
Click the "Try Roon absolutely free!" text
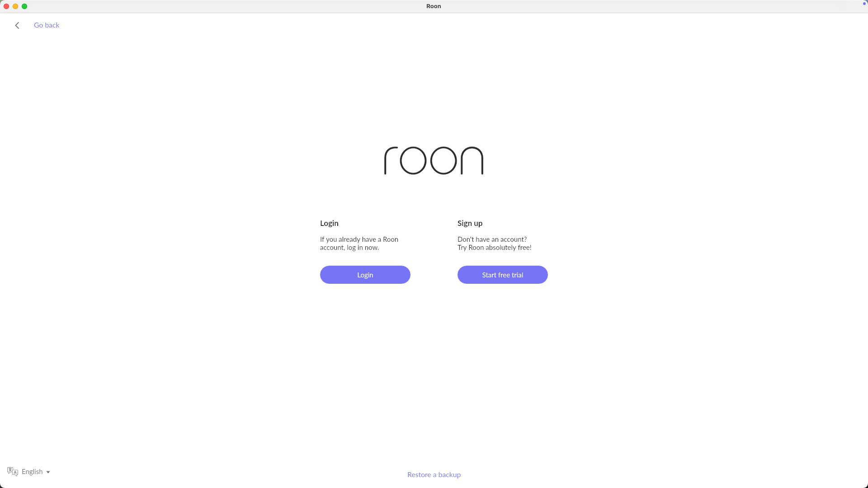click(x=495, y=248)
